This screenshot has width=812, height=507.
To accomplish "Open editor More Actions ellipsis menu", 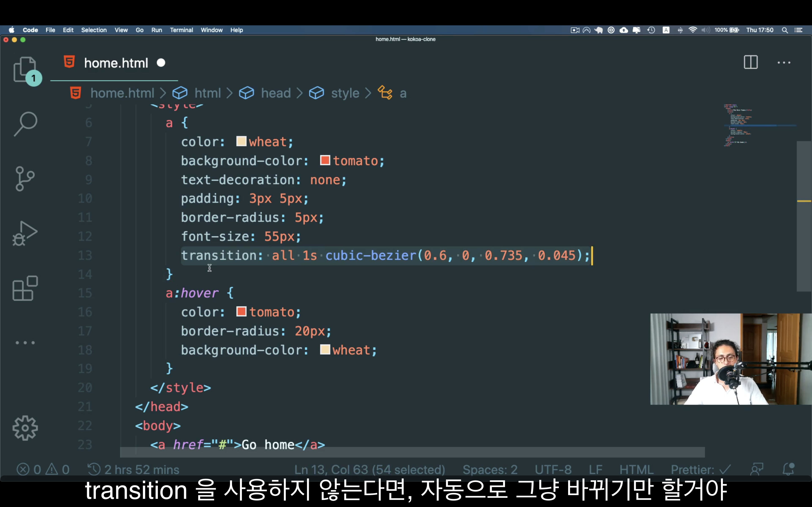I will [x=784, y=63].
